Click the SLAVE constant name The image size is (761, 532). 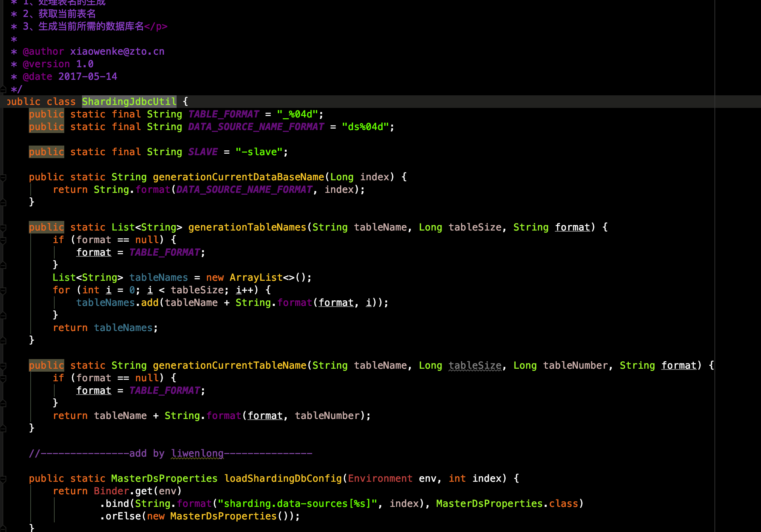coord(203,152)
